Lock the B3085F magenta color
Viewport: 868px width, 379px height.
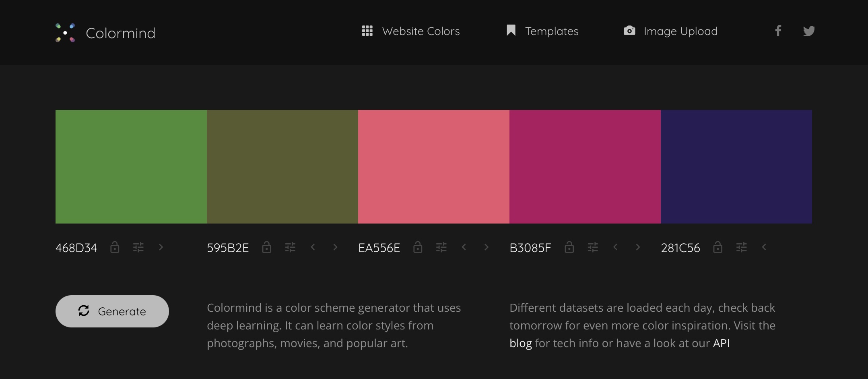tap(569, 247)
